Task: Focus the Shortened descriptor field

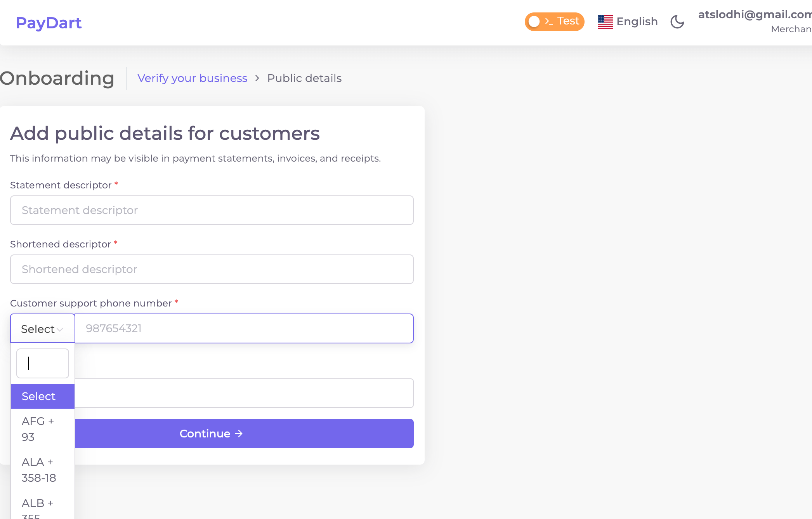Action: (x=212, y=269)
